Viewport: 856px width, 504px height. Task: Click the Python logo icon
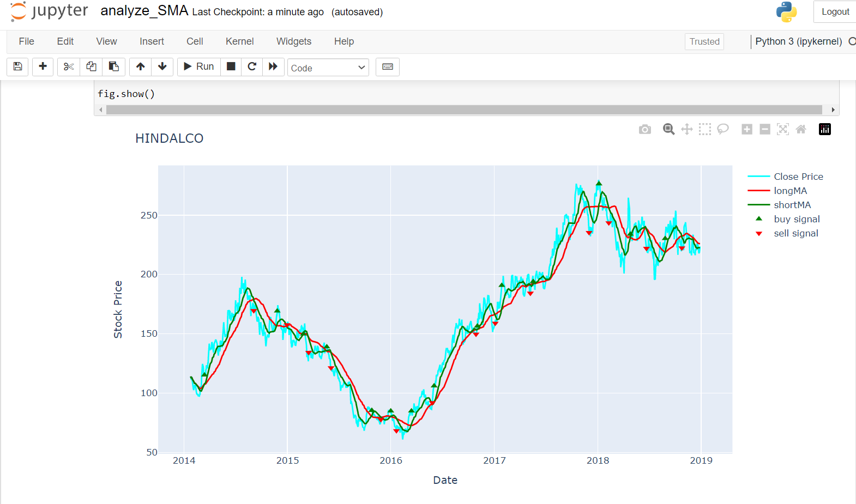786,12
